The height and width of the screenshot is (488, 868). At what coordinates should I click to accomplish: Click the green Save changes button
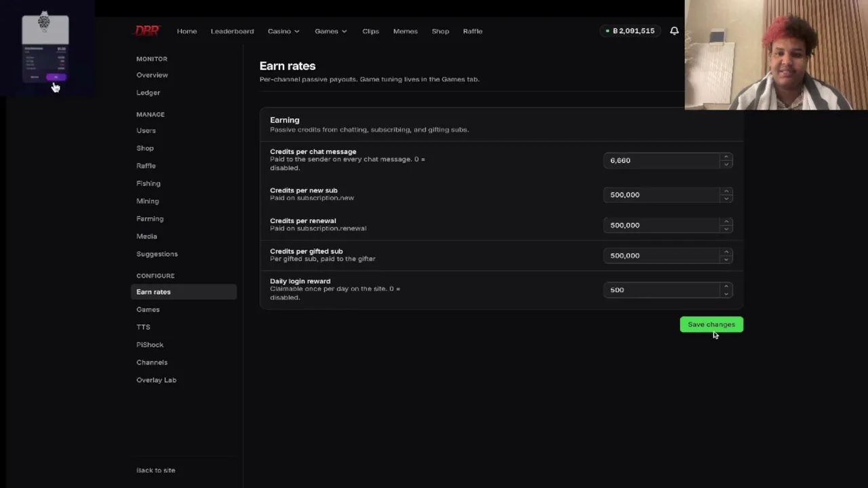(x=711, y=325)
